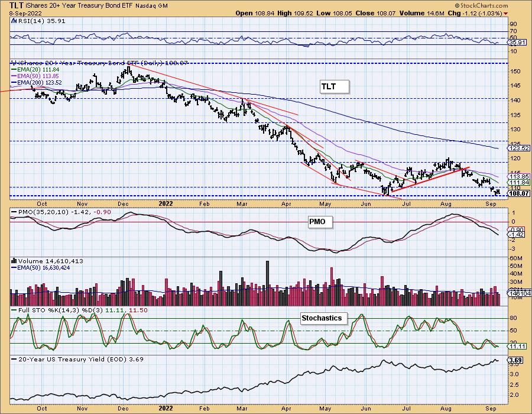532x414 pixels.
Task: Click the bar icon before Volume label
Action: tap(14, 261)
